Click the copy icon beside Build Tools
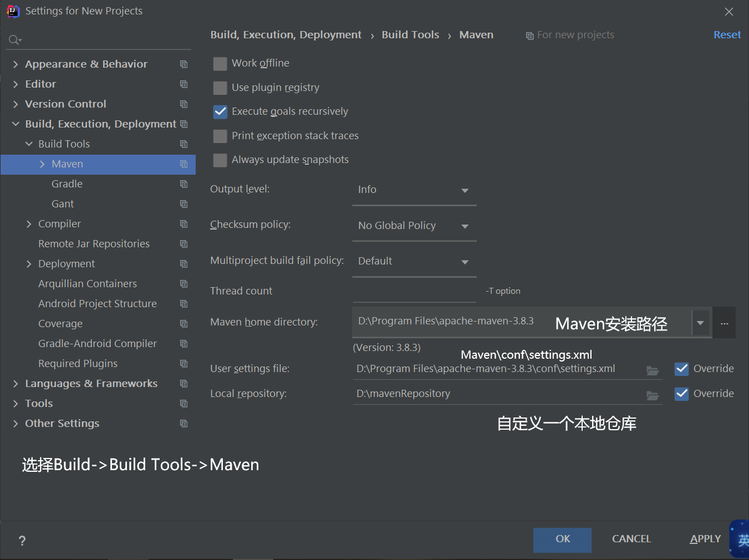 184,144
